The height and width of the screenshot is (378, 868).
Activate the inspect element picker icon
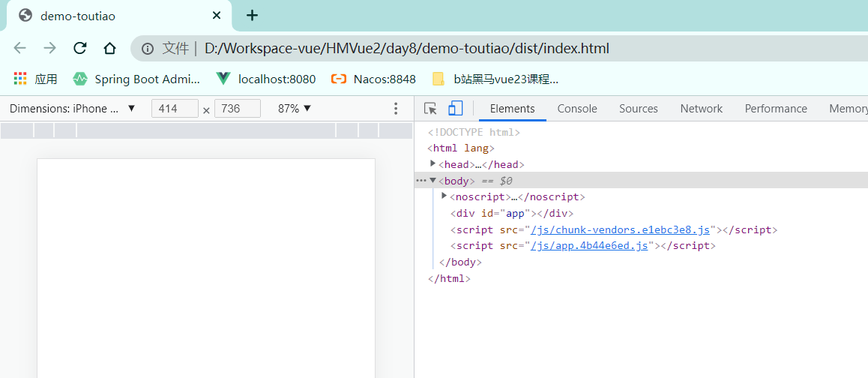(430, 109)
